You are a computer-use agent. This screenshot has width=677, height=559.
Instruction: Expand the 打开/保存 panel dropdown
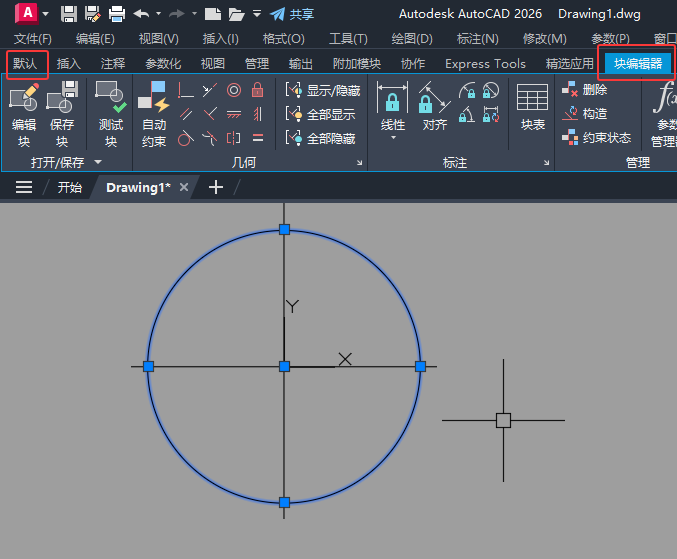point(98,162)
